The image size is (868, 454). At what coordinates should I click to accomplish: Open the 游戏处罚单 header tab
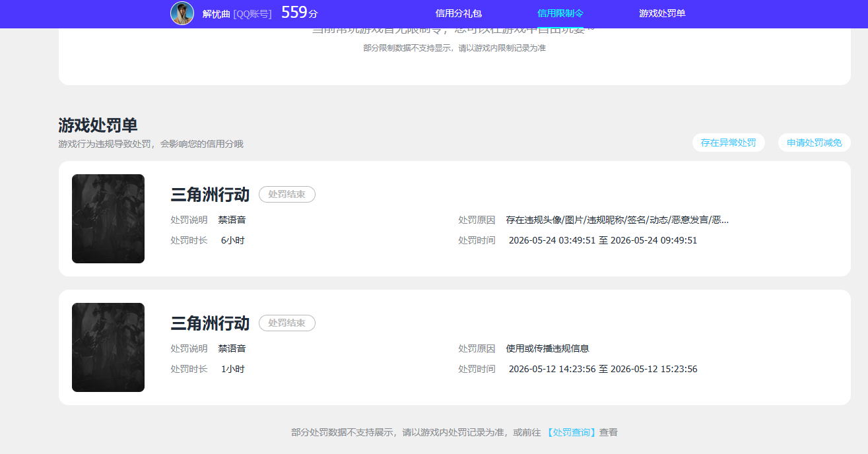coord(662,13)
